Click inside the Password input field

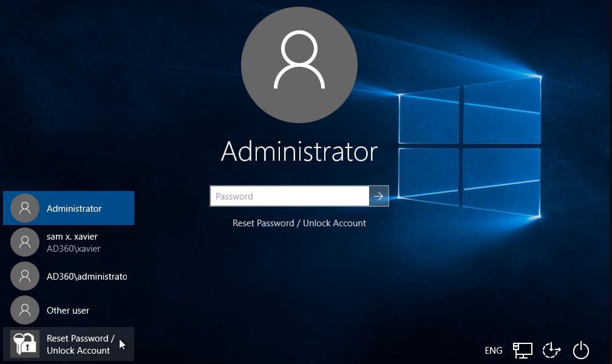click(290, 195)
